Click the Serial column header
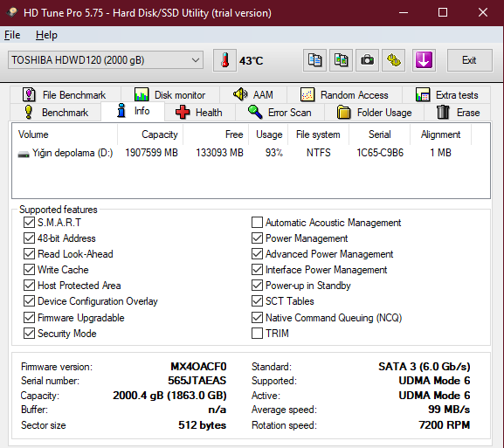504x448 pixels. coord(380,134)
